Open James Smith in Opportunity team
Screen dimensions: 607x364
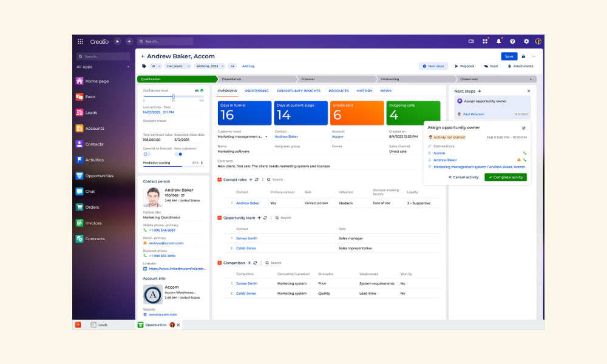coord(246,238)
